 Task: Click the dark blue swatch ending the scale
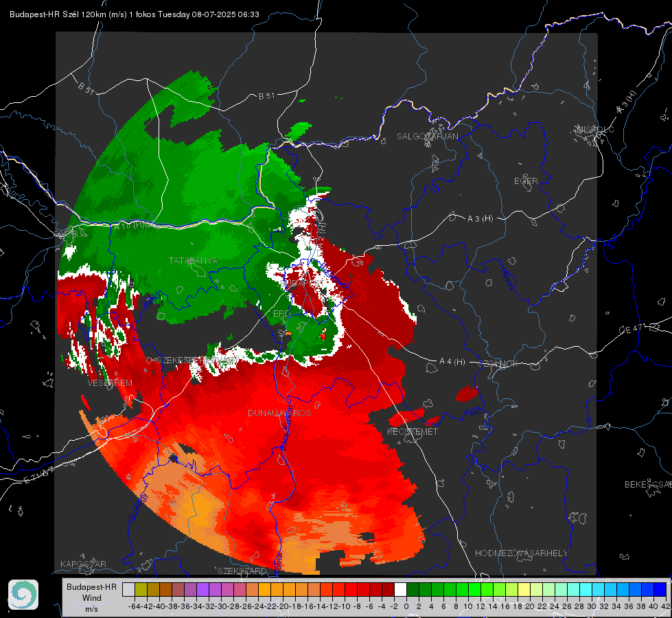[660, 590]
